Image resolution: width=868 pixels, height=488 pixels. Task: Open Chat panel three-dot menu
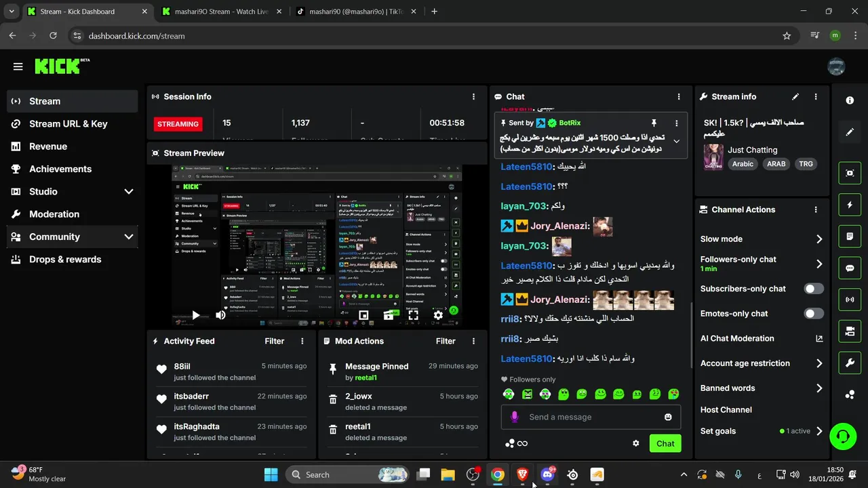pyautogui.click(x=679, y=97)
